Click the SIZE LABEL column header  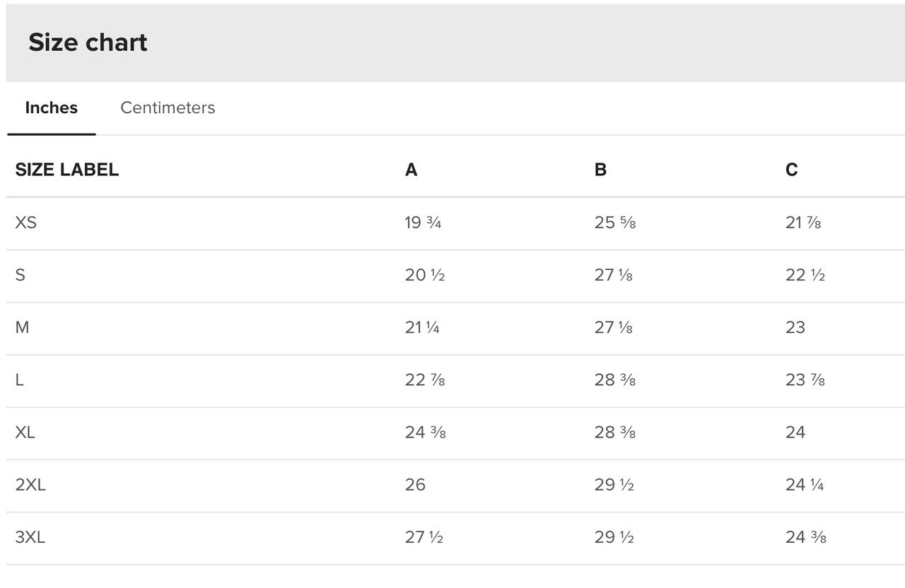click(x=67, y=170)
